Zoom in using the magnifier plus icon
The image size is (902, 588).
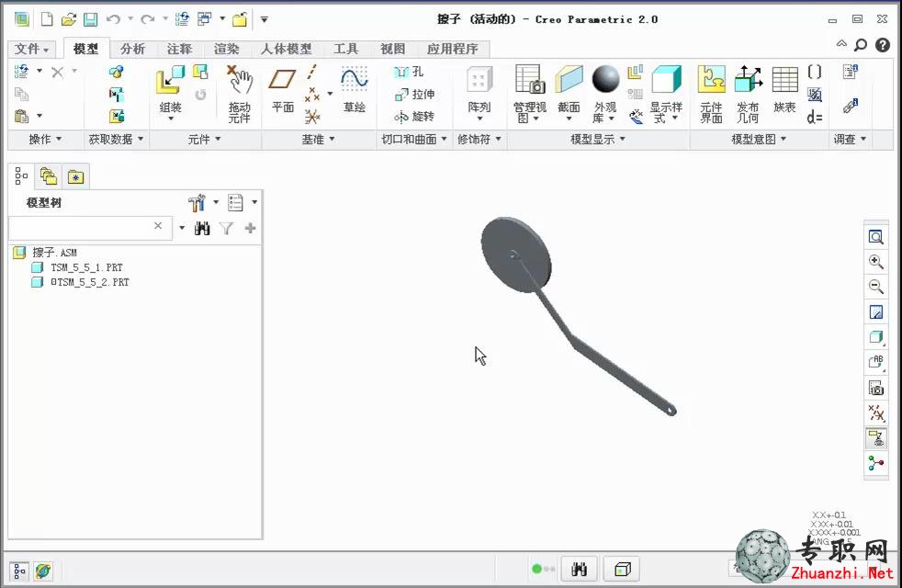[x=875, y=262]
